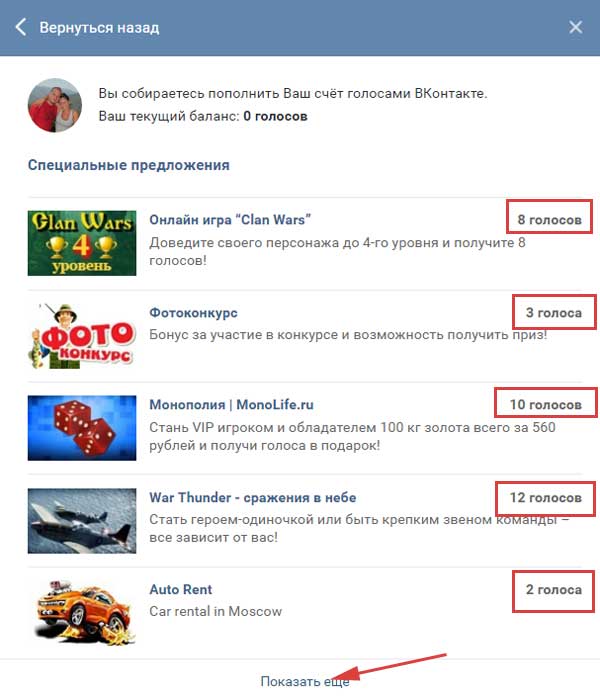
Task: Click the 12 голосов reward label
Action: [x=546, y=498]
